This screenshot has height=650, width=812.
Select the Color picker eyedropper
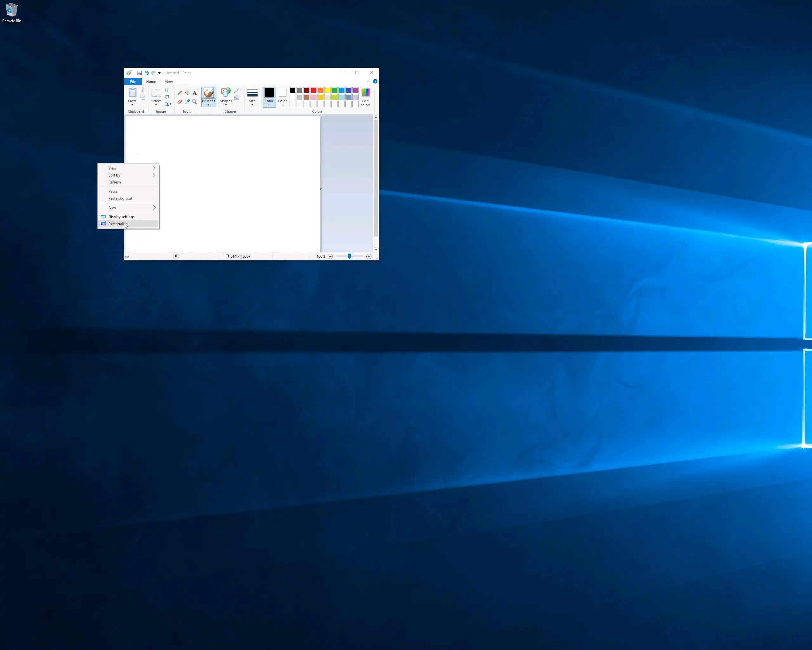point(187,102)
